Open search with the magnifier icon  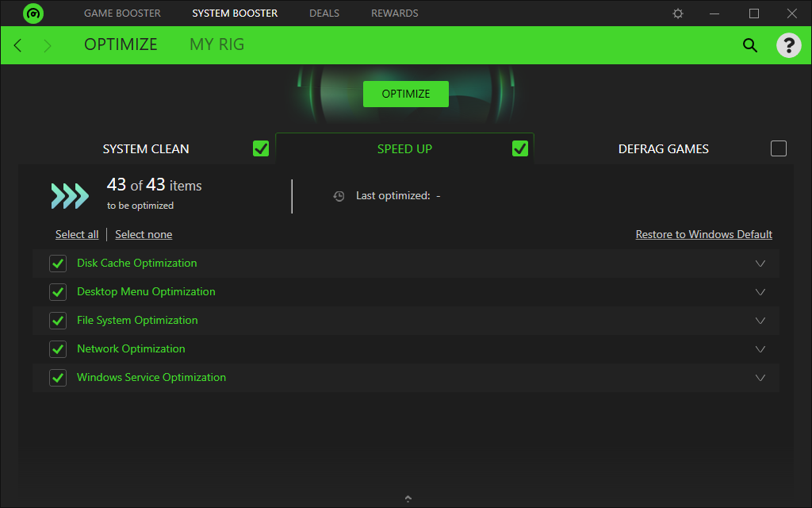750,45
